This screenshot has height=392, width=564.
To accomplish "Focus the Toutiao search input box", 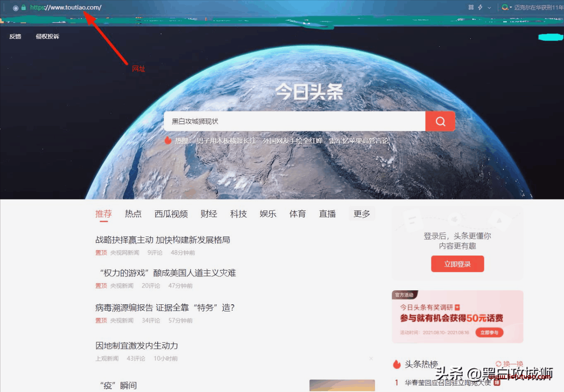I will coord(294,121).
